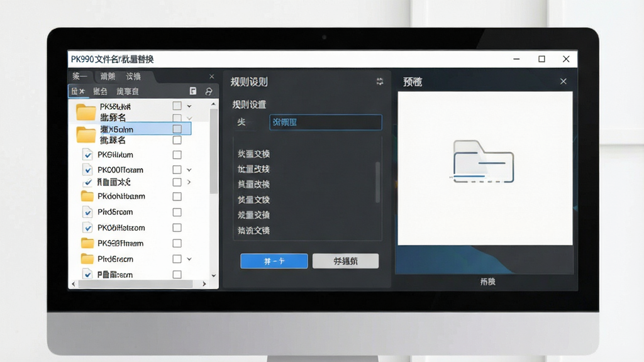Select the underlined first sub-tab of file panel
The image size is (644, 362).
(x=78, y=91)
